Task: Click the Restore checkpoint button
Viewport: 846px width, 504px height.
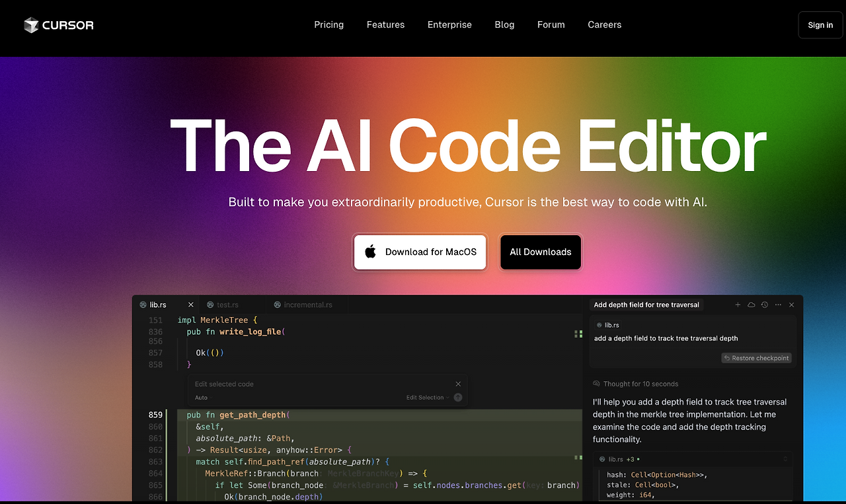Action: [757, 358]
